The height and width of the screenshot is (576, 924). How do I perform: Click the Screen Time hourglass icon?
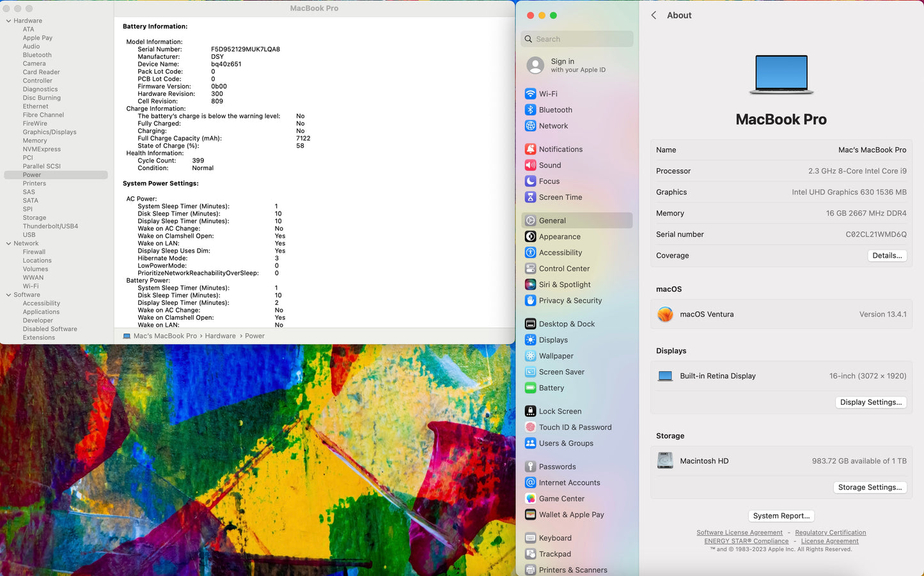coord(530,198)
